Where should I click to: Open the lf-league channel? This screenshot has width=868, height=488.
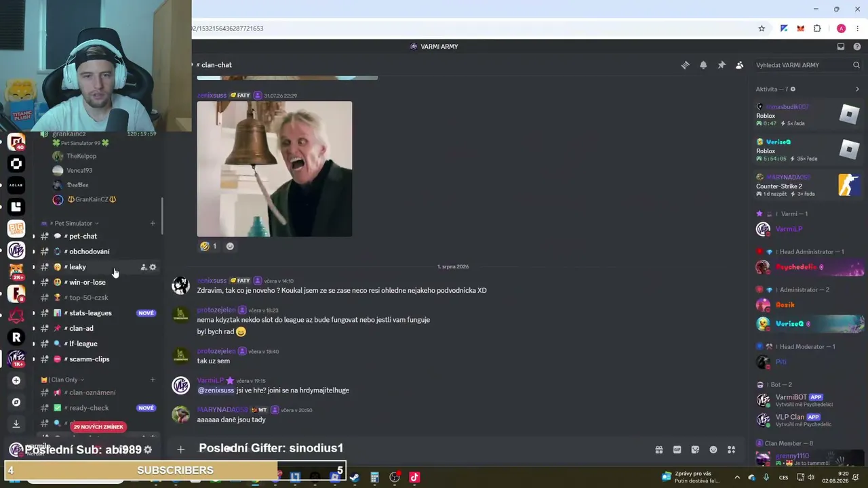(99, 344)
